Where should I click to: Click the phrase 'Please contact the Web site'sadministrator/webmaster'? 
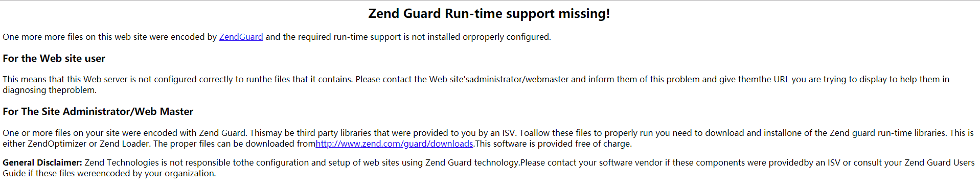(462, 79)
